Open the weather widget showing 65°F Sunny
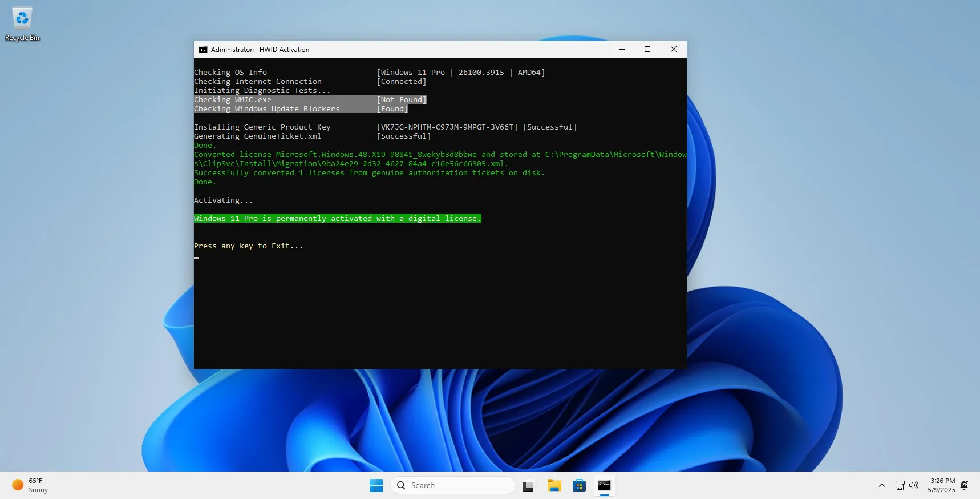The height and width of the screenshot is (499, 980). (x=30, y=485)
